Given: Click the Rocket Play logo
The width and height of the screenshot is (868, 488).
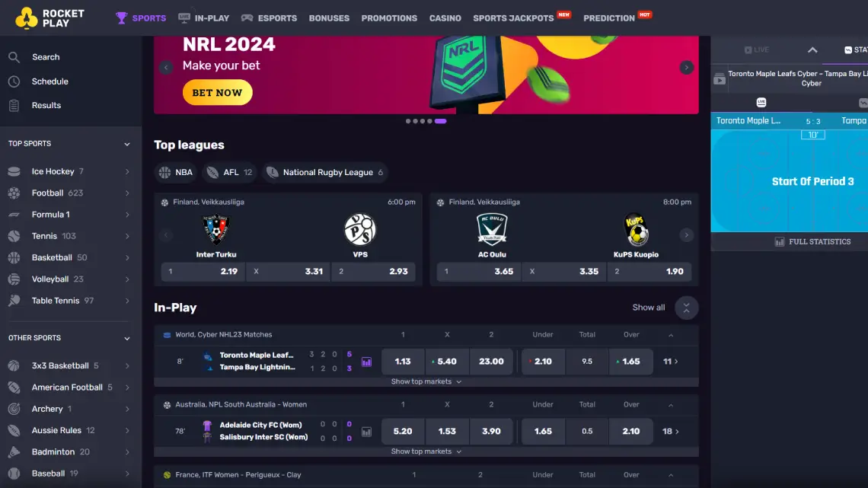Looking at the screenshot, I should point(49,18).
